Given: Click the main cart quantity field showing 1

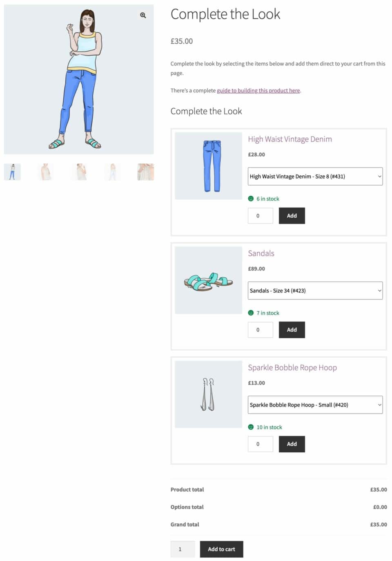Looking at the screenshot, I should pos(182,549).
